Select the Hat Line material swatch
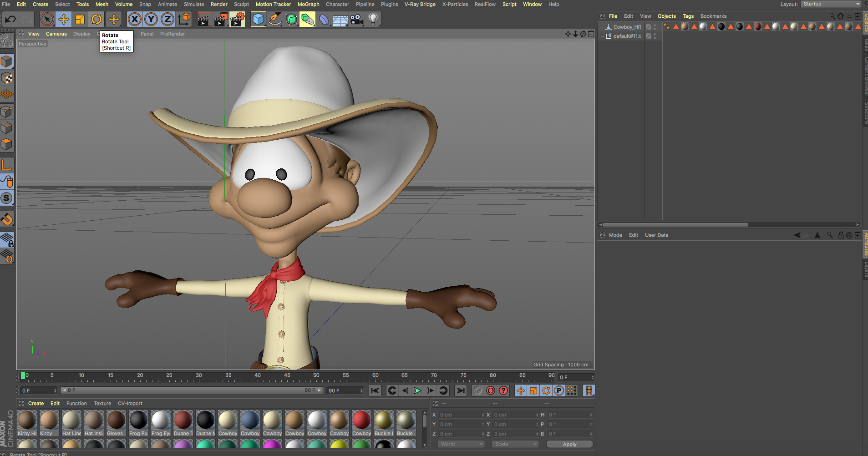868x456 pixels. [x=71, y=423]
